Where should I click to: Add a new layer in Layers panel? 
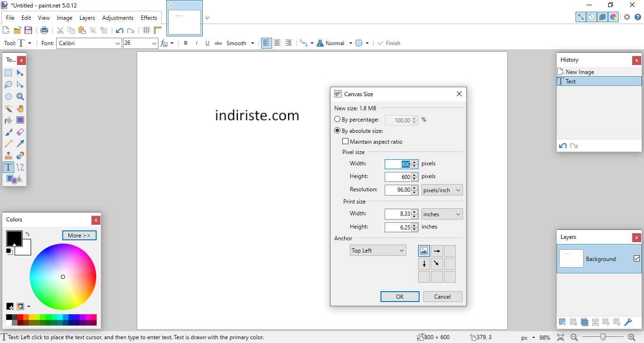pyautogui.click(x=562, y=322)
